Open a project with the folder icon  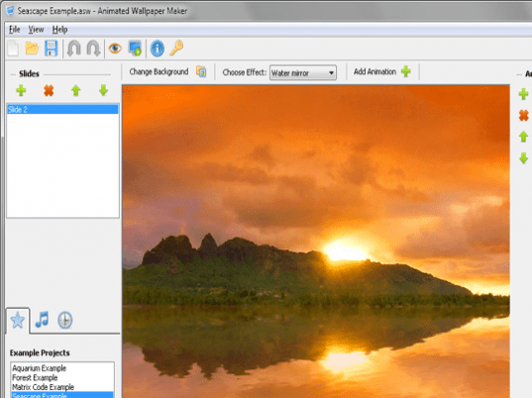32,49
